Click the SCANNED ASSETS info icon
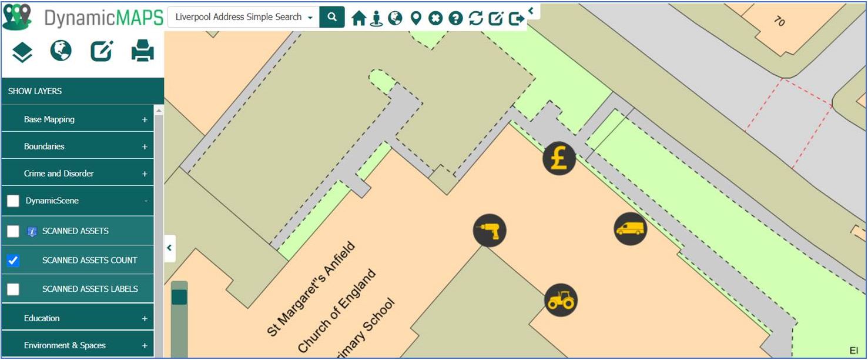This screenshot has width=868, height=360. pos(32,232)
